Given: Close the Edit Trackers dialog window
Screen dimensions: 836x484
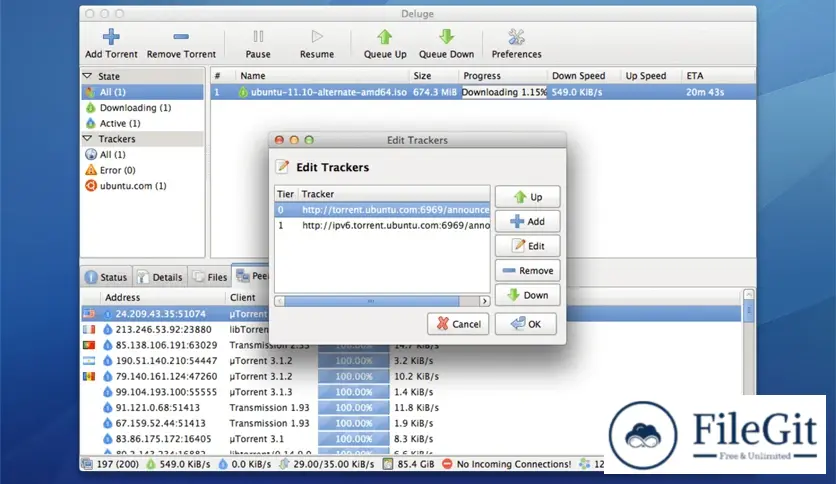Looking at the screenshot, I should 279,140.
